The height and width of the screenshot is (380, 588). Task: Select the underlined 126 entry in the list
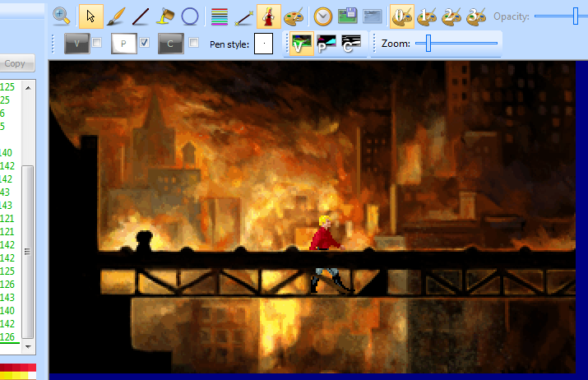[7, 337]
